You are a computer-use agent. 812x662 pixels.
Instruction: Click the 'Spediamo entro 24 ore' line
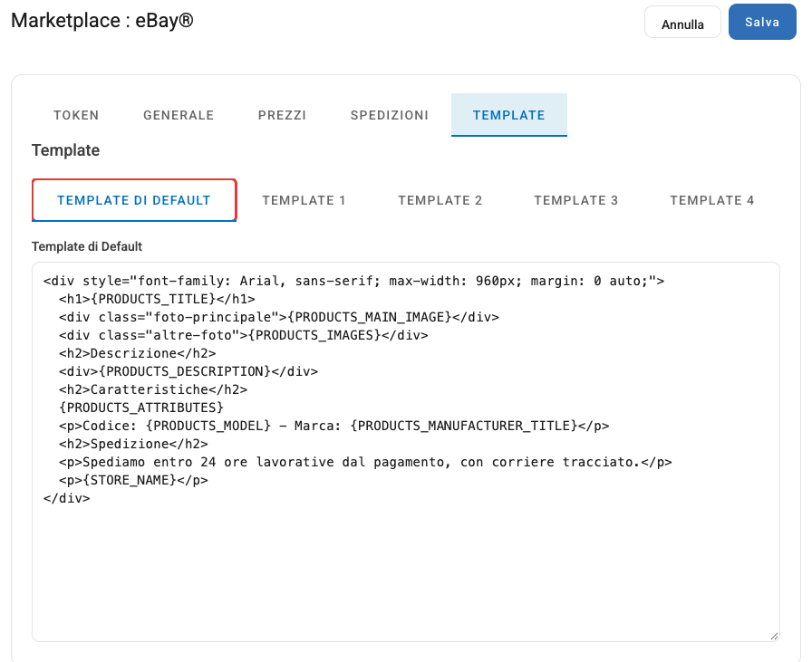pos(365,462)
